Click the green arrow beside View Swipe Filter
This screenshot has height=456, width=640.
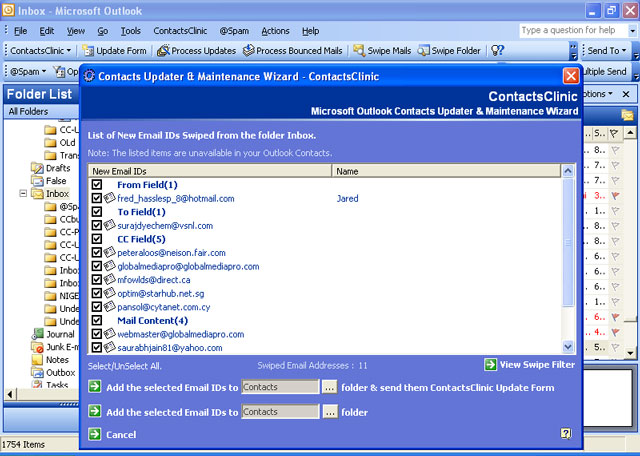(x=490, y=365)
